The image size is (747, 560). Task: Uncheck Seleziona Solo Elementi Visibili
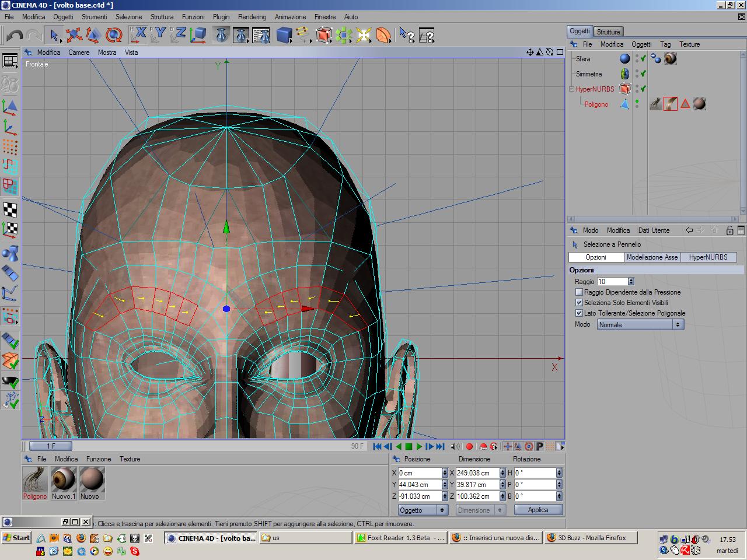coord(579,303)
